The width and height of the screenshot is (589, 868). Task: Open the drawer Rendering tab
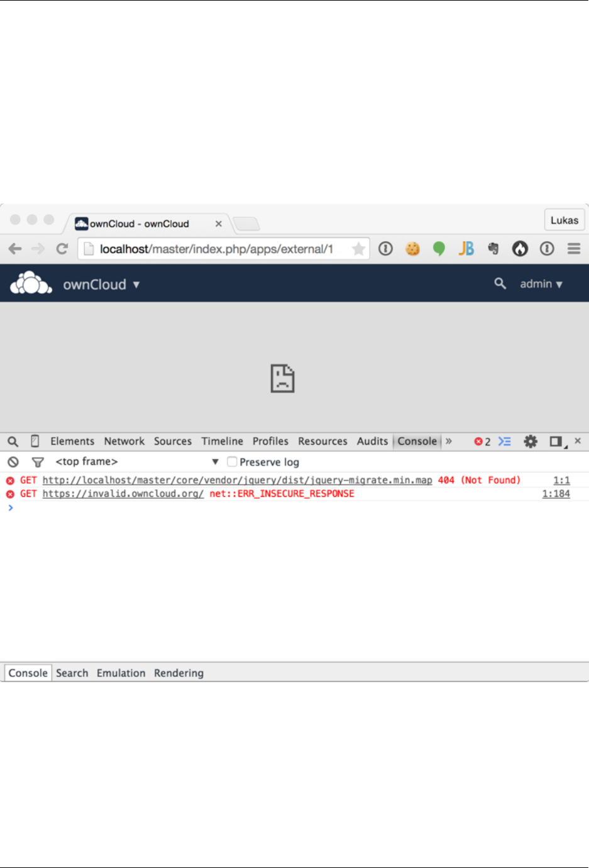pyautogui.click(x=179, y=673)
